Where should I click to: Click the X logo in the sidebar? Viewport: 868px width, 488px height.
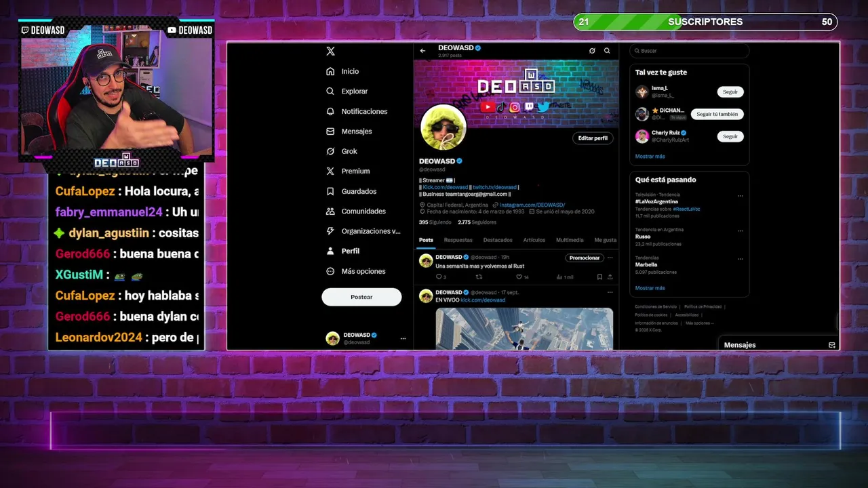330,52
